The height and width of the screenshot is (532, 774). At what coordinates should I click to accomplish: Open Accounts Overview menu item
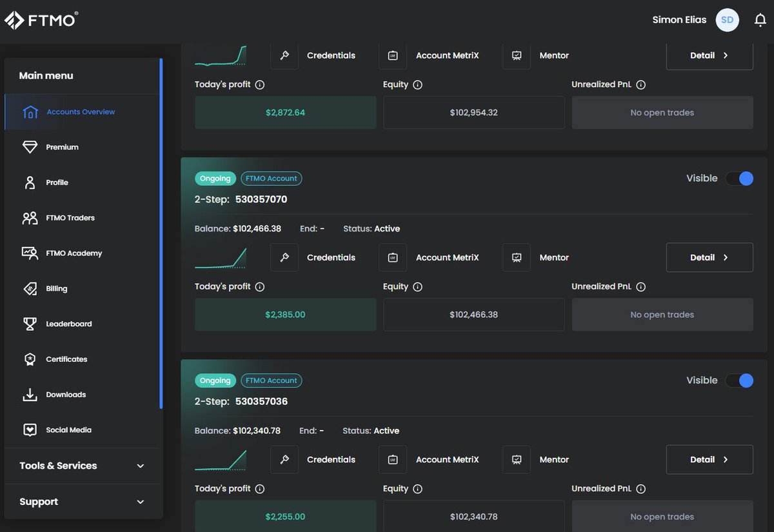[x=83, y=112]
